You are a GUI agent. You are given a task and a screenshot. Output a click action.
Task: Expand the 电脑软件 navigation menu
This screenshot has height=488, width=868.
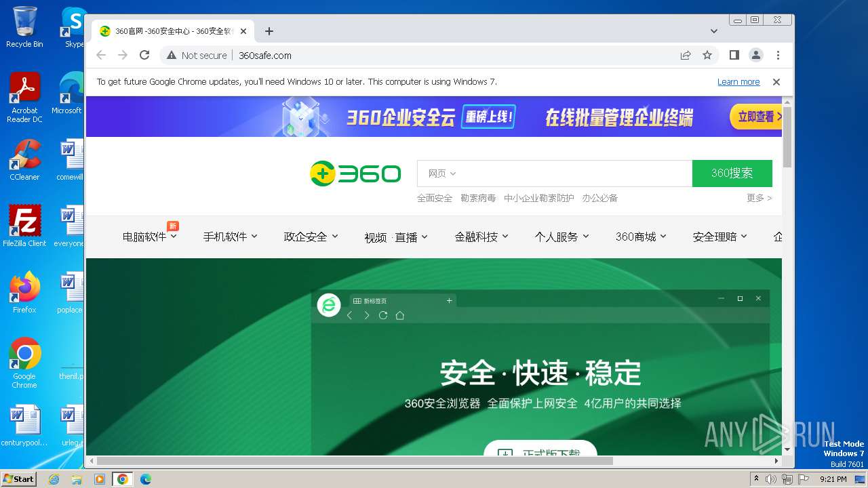[x=150, y=237]
